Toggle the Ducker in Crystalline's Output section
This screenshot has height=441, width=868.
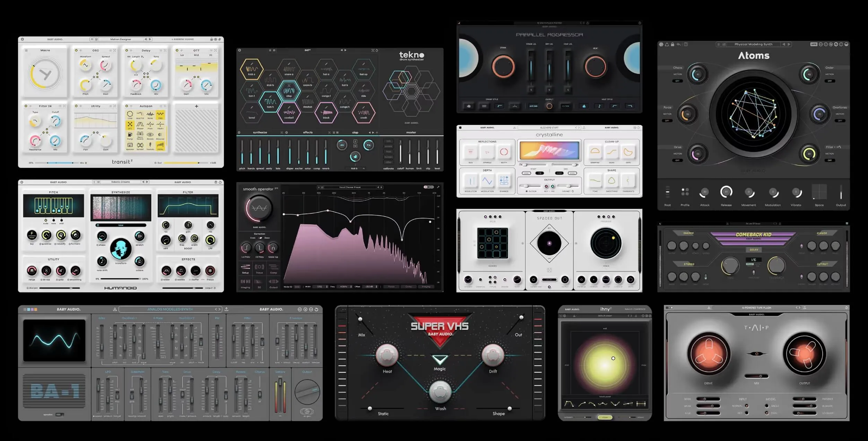click(x=527, y=191)
